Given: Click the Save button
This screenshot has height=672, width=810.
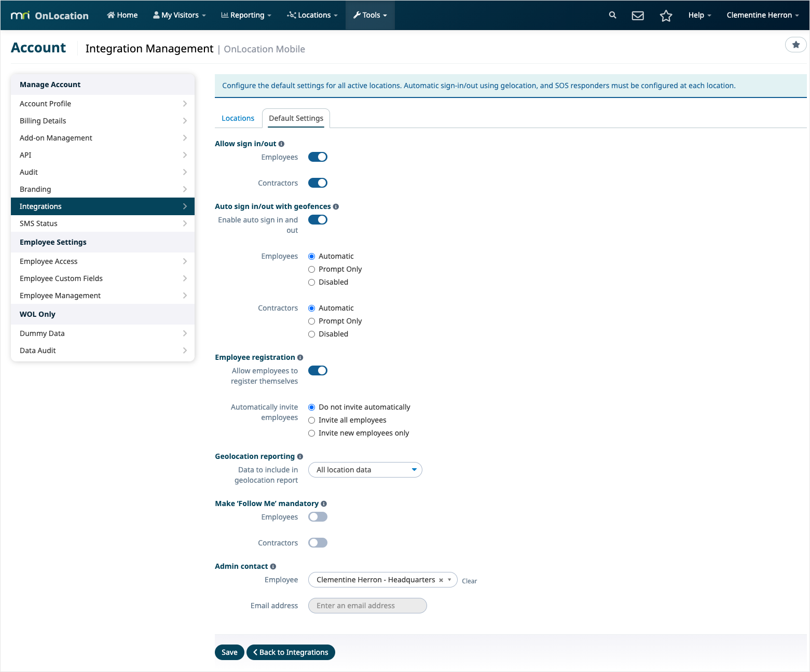Looking at the screenshot, I should [229, 652].
